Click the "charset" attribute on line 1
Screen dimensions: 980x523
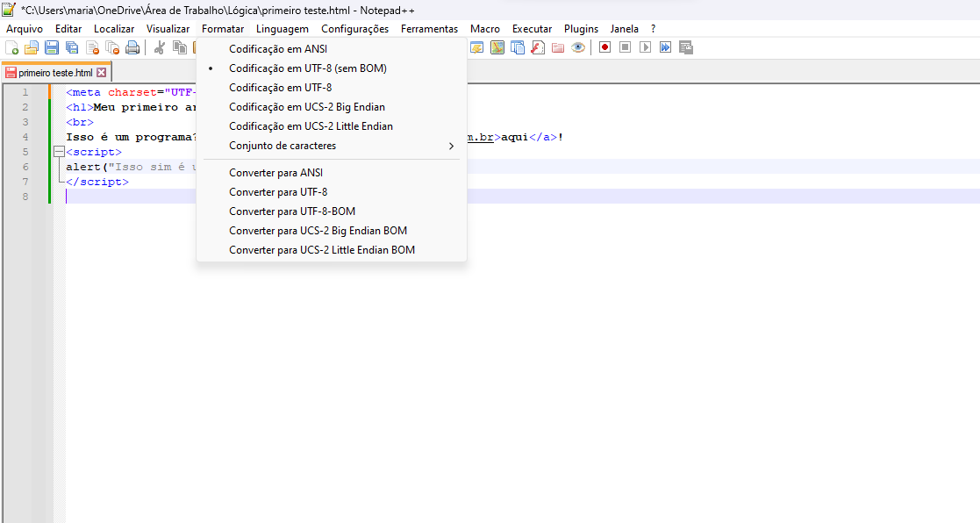click(132, 92)
